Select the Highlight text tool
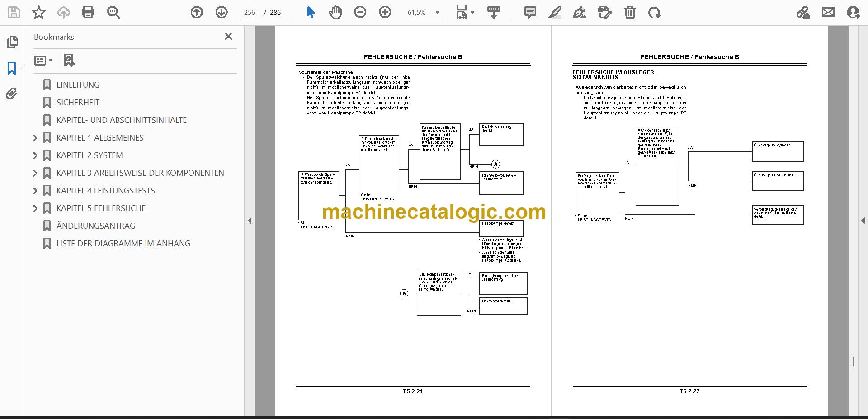The image size is (868, 419). (555, 12)
